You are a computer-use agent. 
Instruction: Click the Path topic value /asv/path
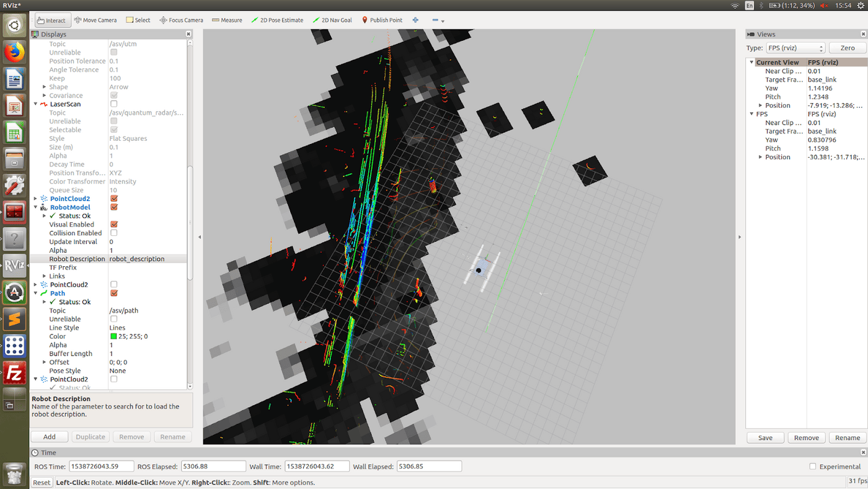point(124,310)
